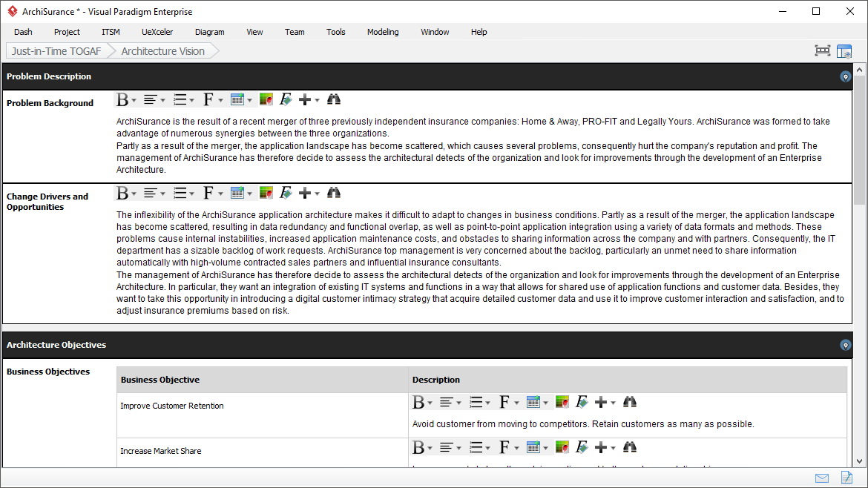The height and width of the screenshot is (488, 868).
Task: Click vertical scrollbar up arrow
Action: [x=859, y=70]
